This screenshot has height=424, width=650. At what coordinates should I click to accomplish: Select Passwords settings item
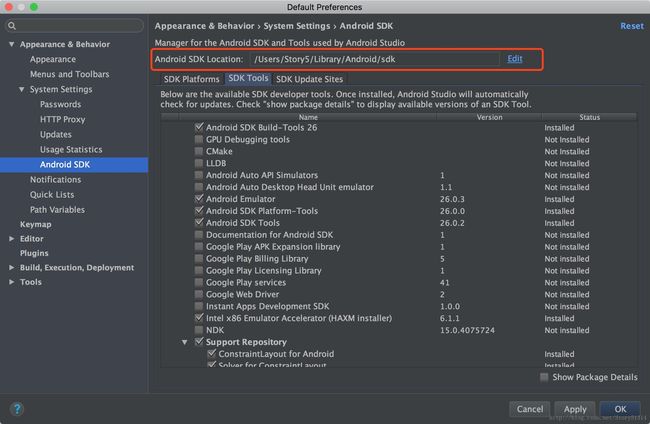(61, 104)
